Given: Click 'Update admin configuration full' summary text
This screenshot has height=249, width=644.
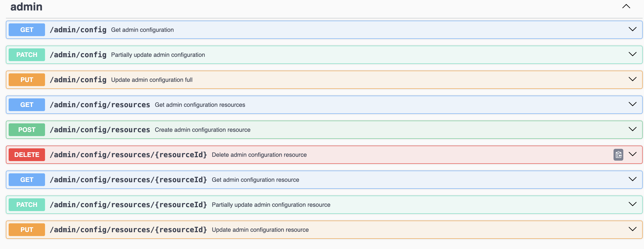Looking at the screenshot, I should click(x=152, y=80).
